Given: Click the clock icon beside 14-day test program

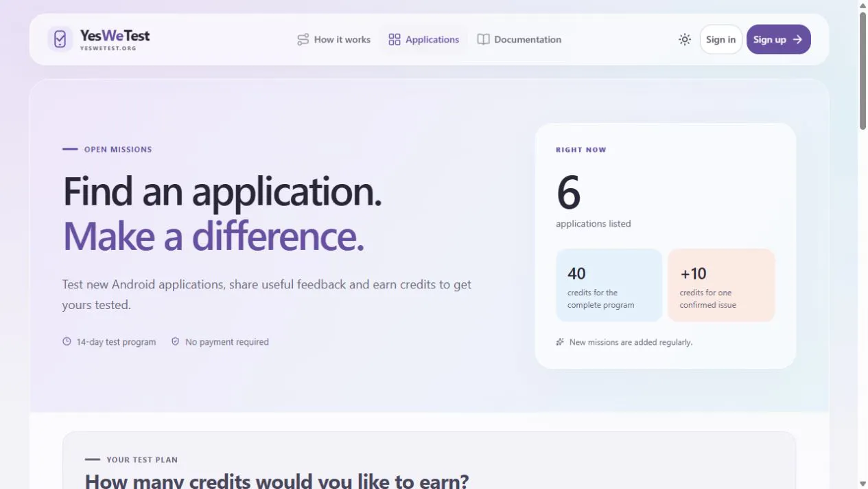Looking at the screenshot, I should [67, 341].
